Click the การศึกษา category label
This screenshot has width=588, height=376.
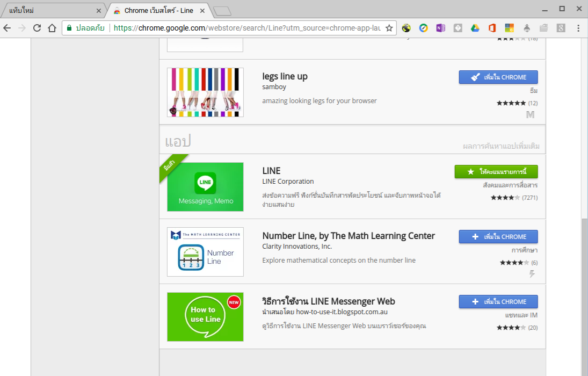[x=525, y=250]
